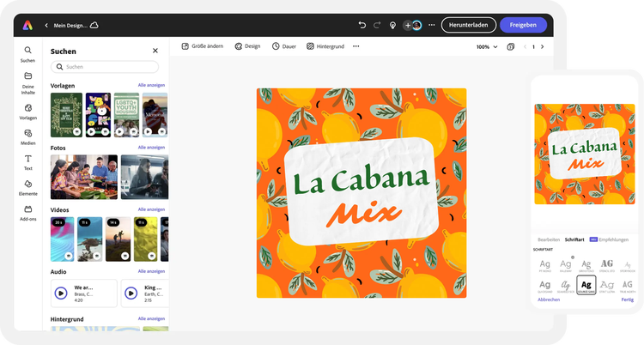Close the Suchen panel
This screenshot has height=345, width=644.
coord(155,51)
